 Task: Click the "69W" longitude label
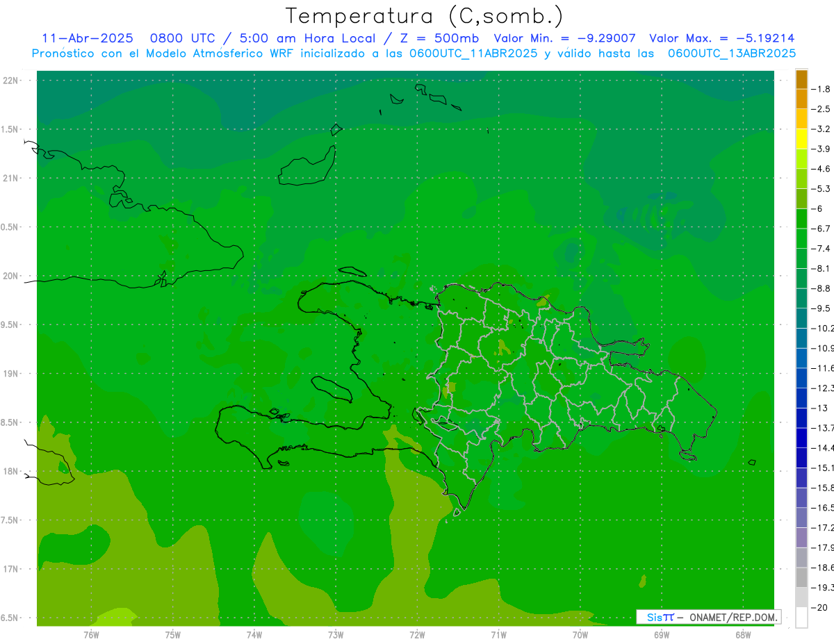(662, 635)
